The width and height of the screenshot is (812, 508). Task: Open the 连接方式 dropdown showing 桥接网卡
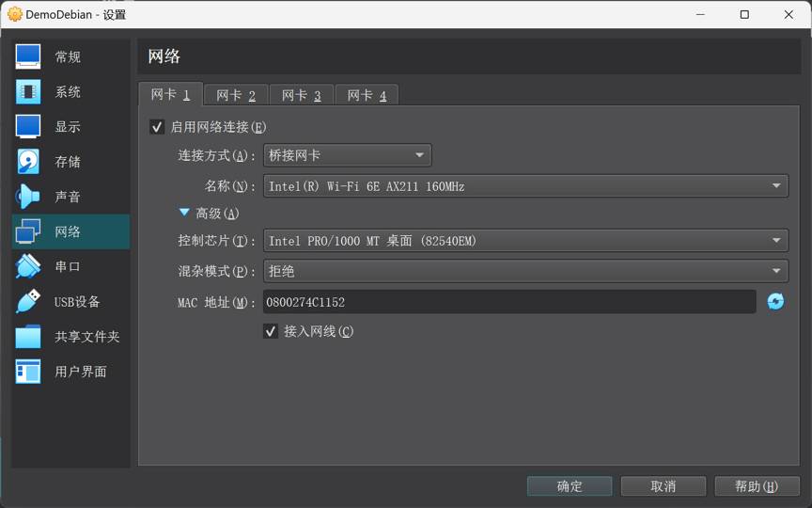pyautogui.click(x=347, y=155)
